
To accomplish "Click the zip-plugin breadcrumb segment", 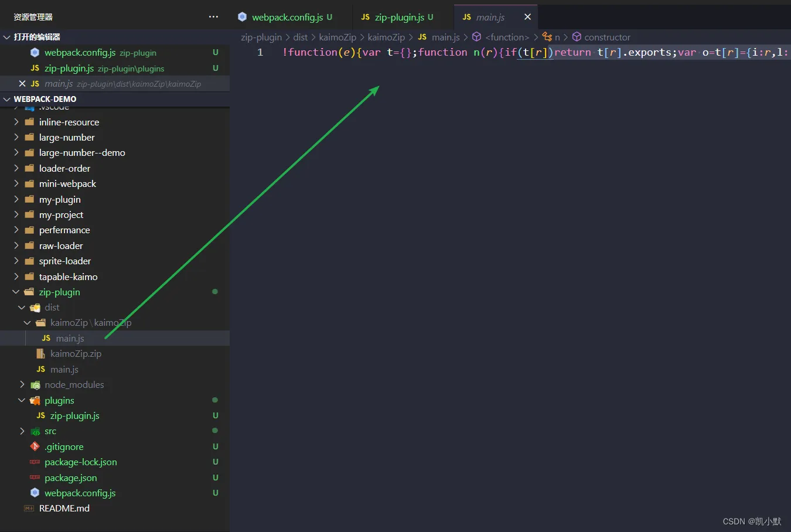I will pos(261,37).
